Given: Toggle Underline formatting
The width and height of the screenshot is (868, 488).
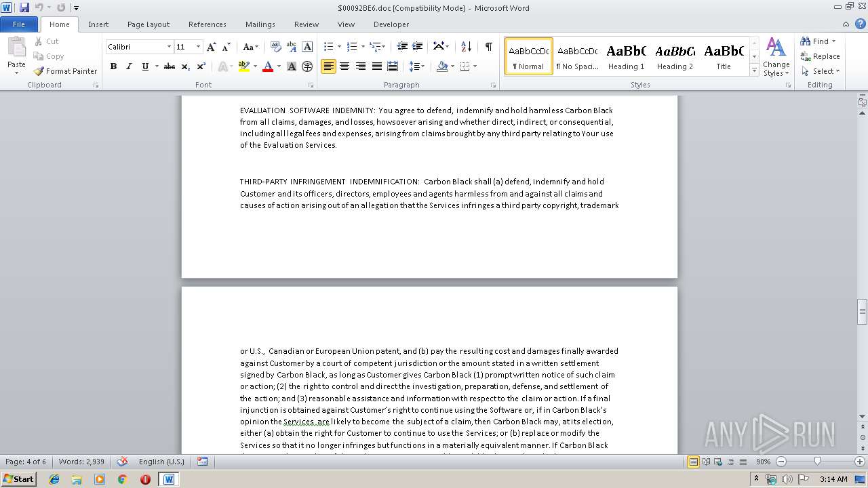Looking at the screenshot, I should (144, 66).
